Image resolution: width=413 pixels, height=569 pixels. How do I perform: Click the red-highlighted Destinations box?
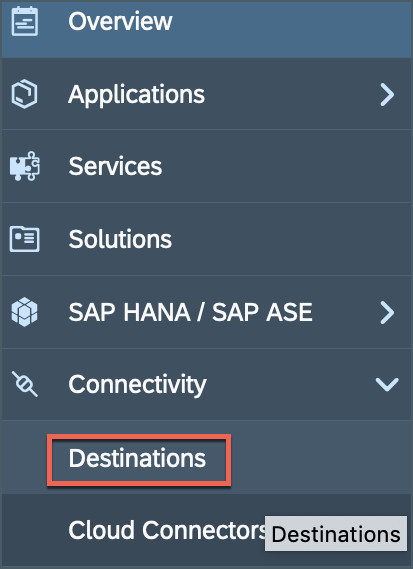139,460
